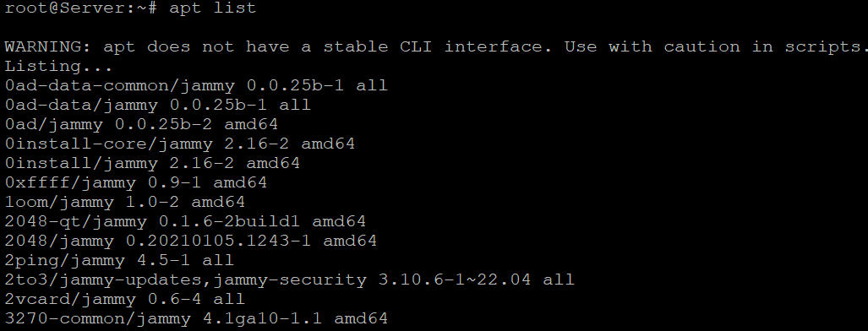Select the 2048-qt/jammy package line
This screenshot has width=868, height=331.
click(185, 222)
